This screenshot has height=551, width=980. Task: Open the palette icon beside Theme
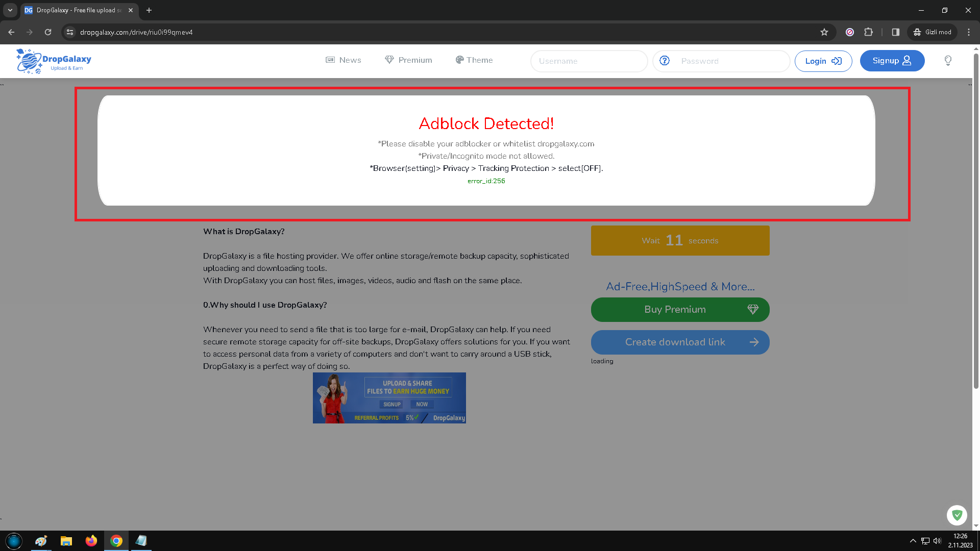point(459,60)
